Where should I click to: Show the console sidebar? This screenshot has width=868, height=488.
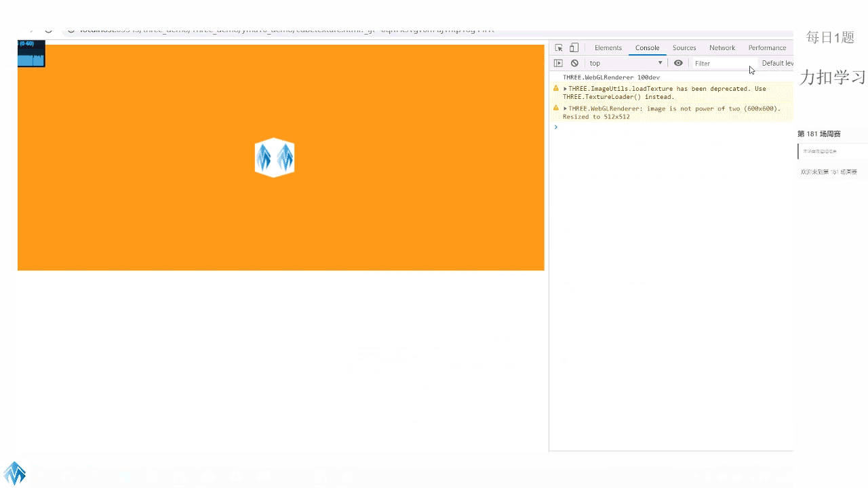click(x=558, y=63)
